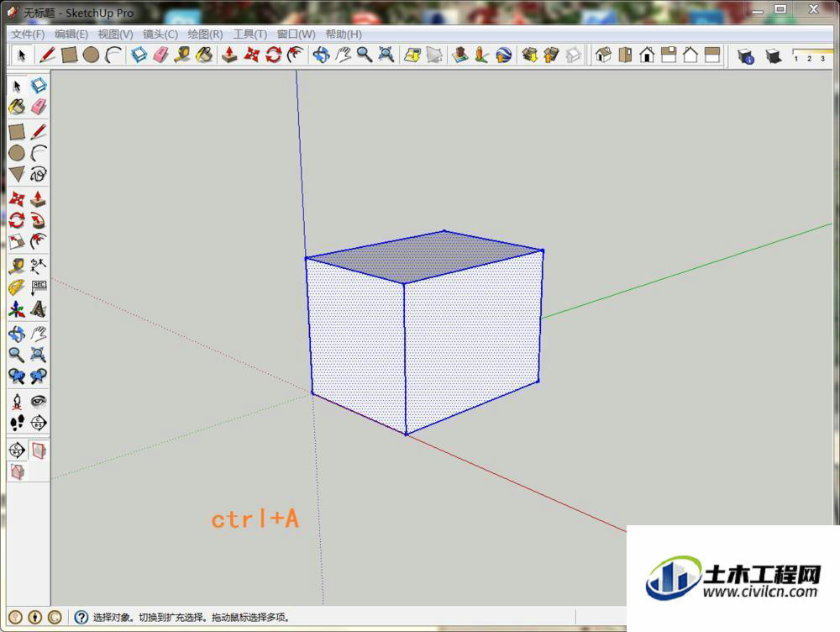Select the Scale tool in left palette

pos(17,242)
